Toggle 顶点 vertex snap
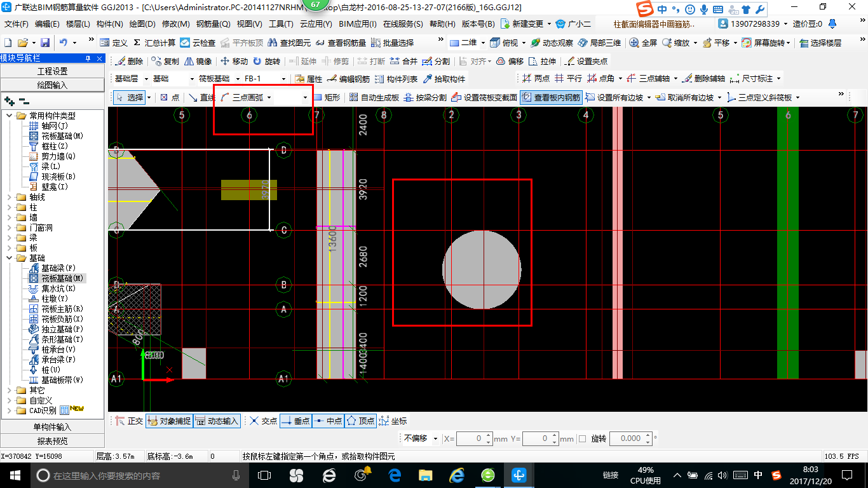The image size is (868, 488). 360,421
